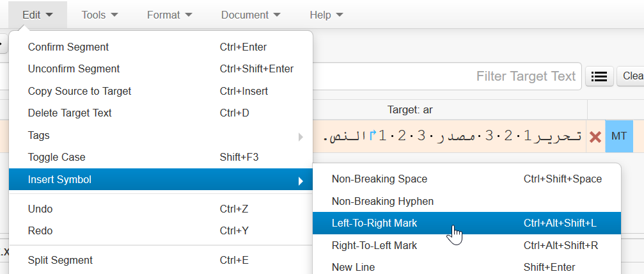
Task: Click the list view icon button
Action: tap(599, 76)
